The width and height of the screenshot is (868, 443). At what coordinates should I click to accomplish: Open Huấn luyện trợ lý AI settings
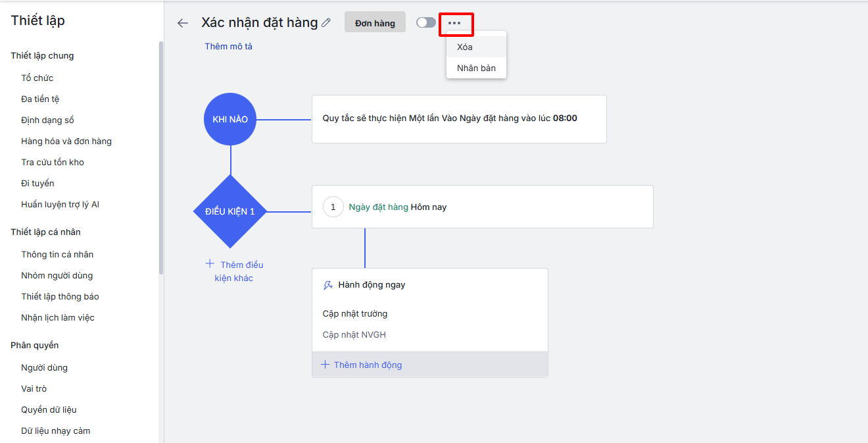(60, 204)
